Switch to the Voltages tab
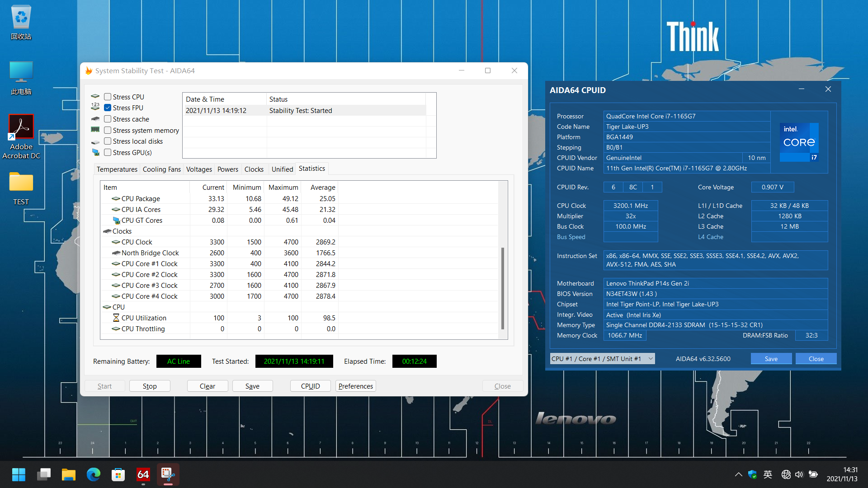 [x=199, y=169]
